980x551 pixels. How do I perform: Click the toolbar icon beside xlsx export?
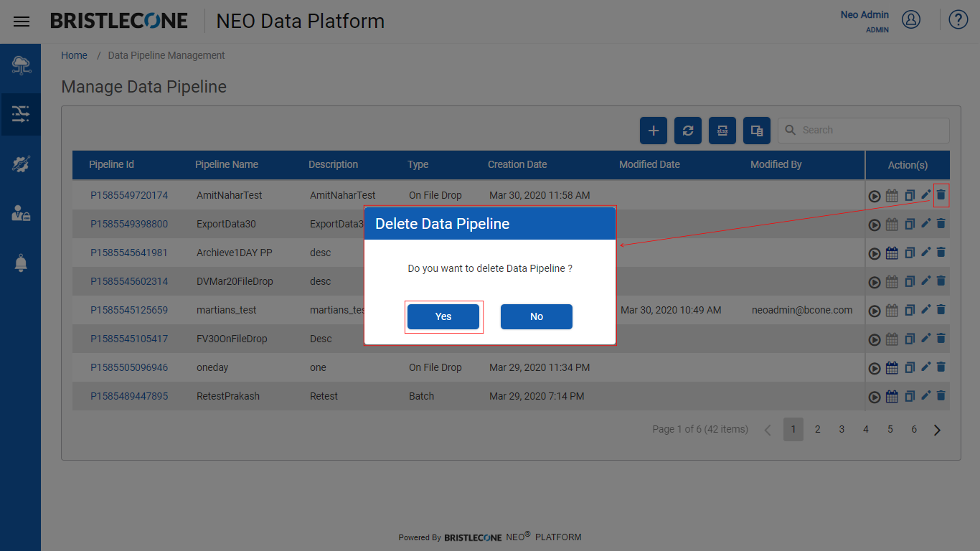pyautogui.click(x=757, y=131)
